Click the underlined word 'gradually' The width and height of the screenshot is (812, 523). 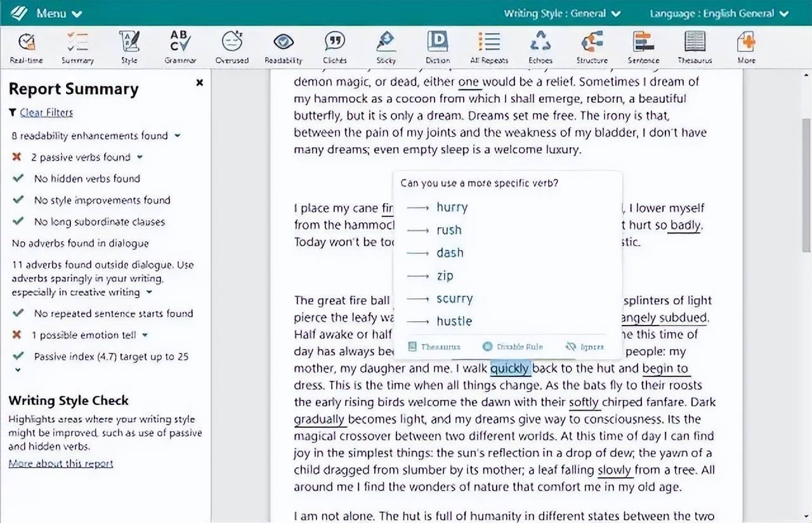[320, 419]
